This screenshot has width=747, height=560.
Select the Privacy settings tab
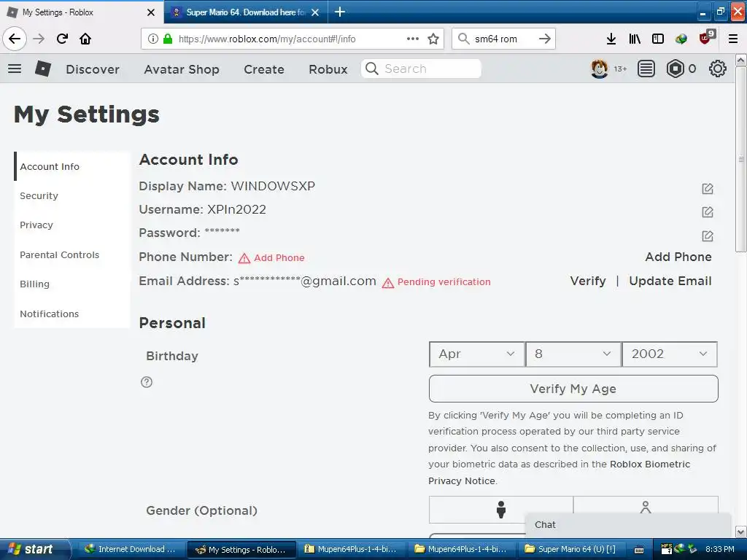[72, 225]
